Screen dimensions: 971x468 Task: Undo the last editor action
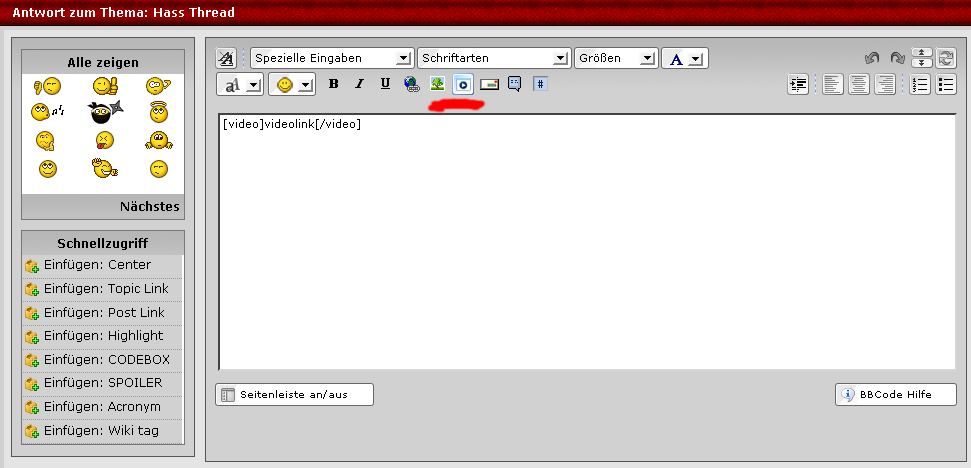pyautogui.click(x=872, y=58)
